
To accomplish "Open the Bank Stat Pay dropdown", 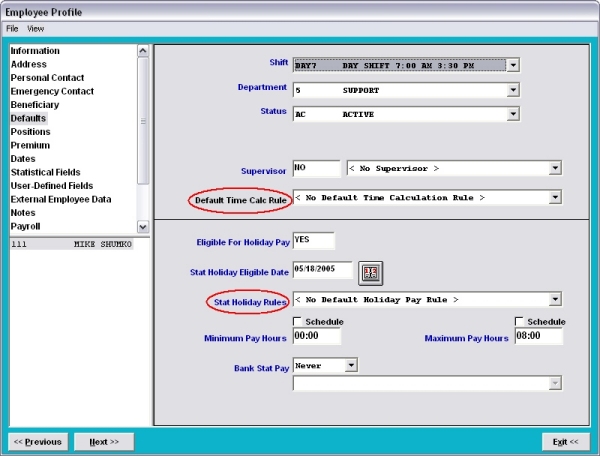I will [x=351, y=365].
